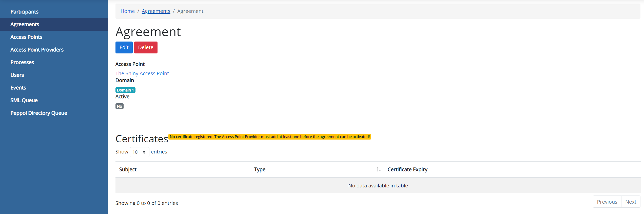Open Peppol Directory Queue
Image resolution: width=644 pixels, height=214 pixels.
38,113
